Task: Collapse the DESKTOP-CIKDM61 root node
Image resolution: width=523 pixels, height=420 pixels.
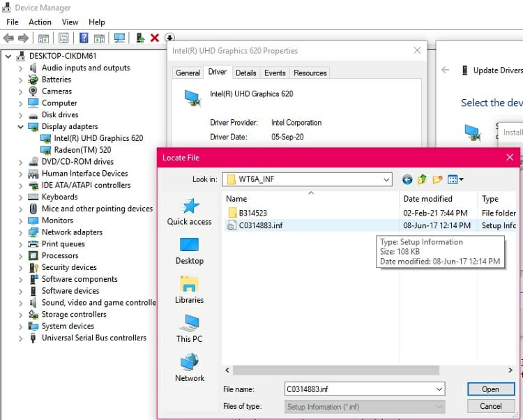Action: click(8, 56)
